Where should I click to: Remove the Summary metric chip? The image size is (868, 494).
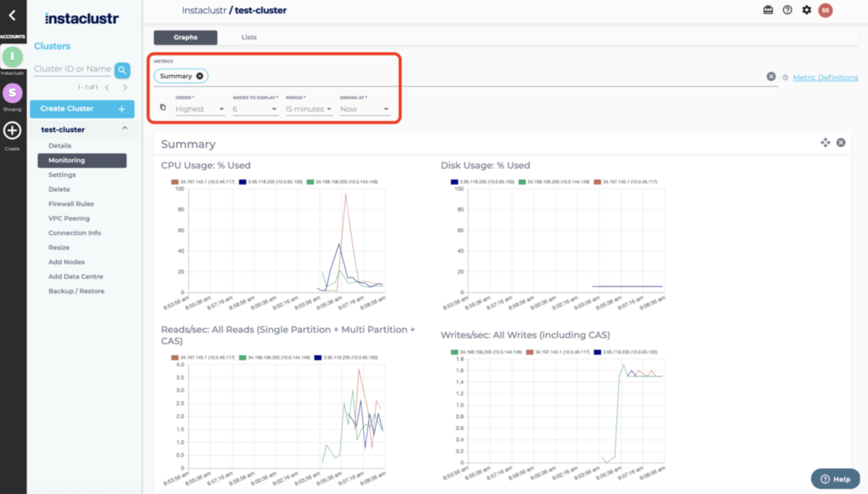click(x=199, y=76)
